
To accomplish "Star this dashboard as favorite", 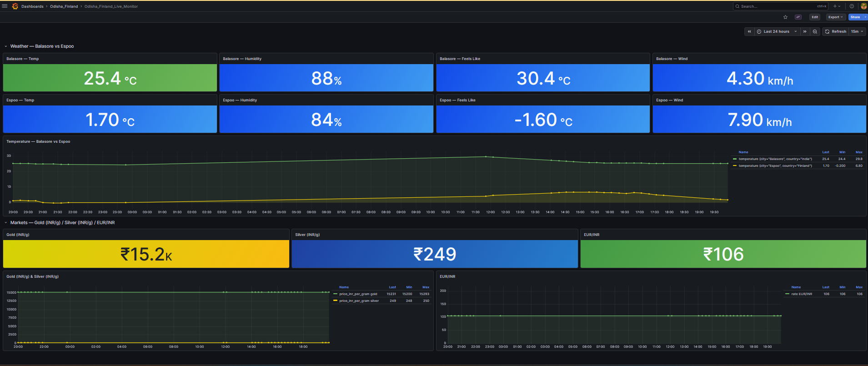I will click(785, 17).
